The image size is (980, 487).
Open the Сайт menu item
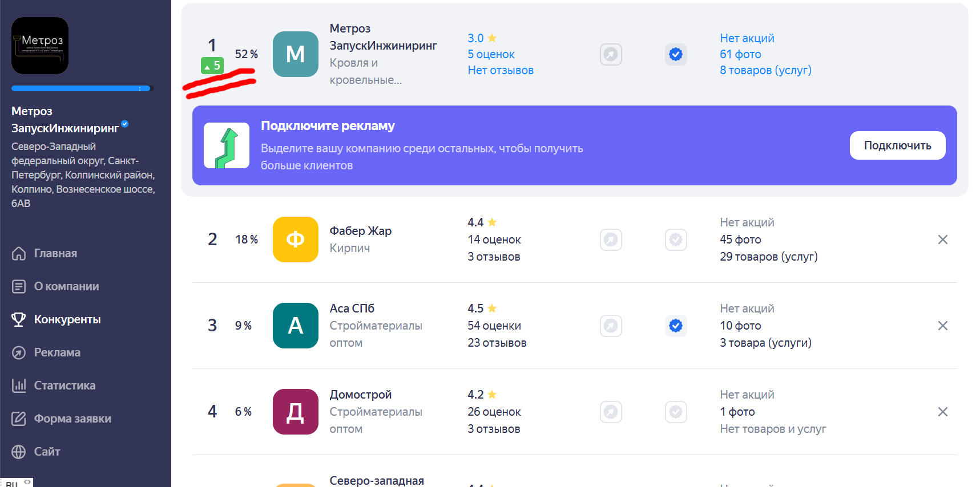pos(47,452)
